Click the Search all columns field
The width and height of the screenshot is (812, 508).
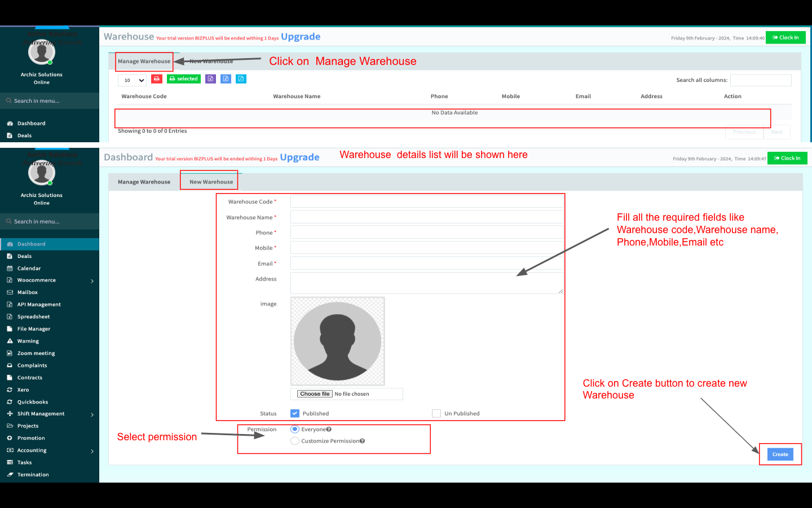pos(760,80)
